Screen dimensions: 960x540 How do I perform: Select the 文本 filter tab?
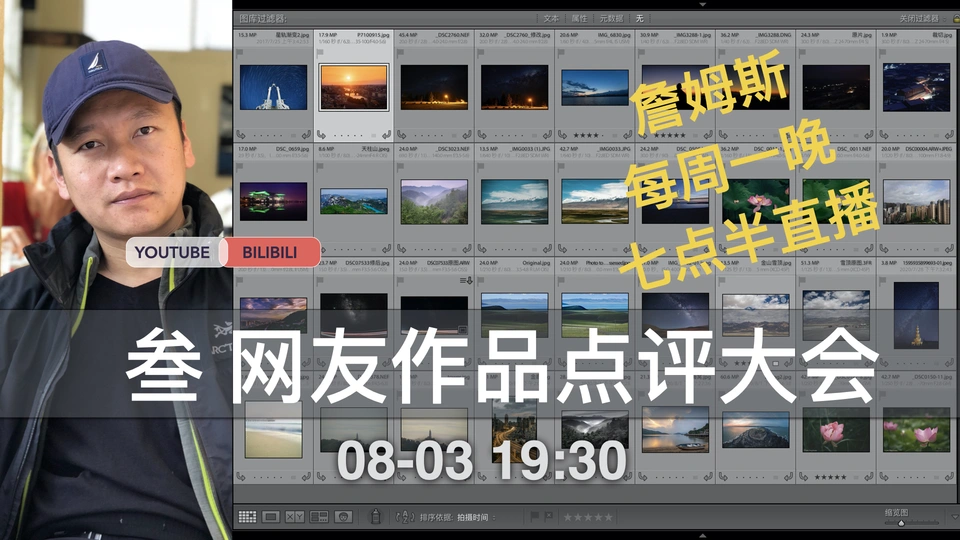click(552, 18)
